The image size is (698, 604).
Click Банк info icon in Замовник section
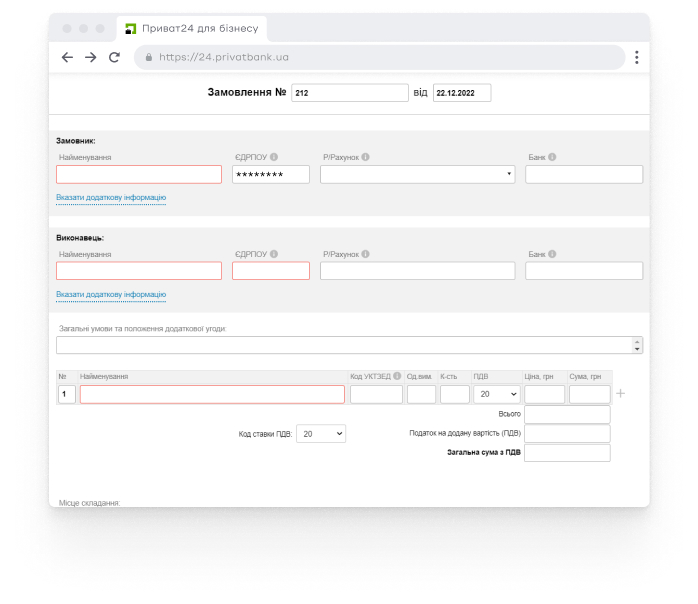tap(552, 157)
